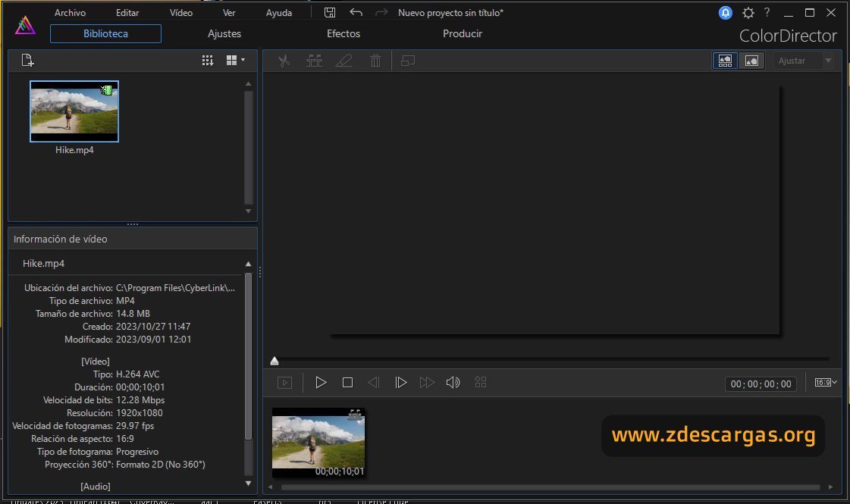Click the save project icon

pyautogui.click(x=330, y=12)
